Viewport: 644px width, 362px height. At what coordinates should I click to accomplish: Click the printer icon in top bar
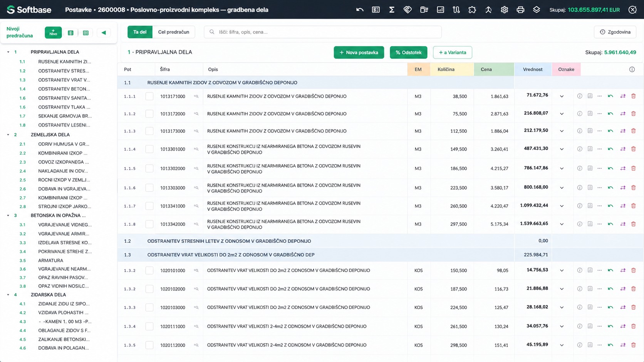520,10
